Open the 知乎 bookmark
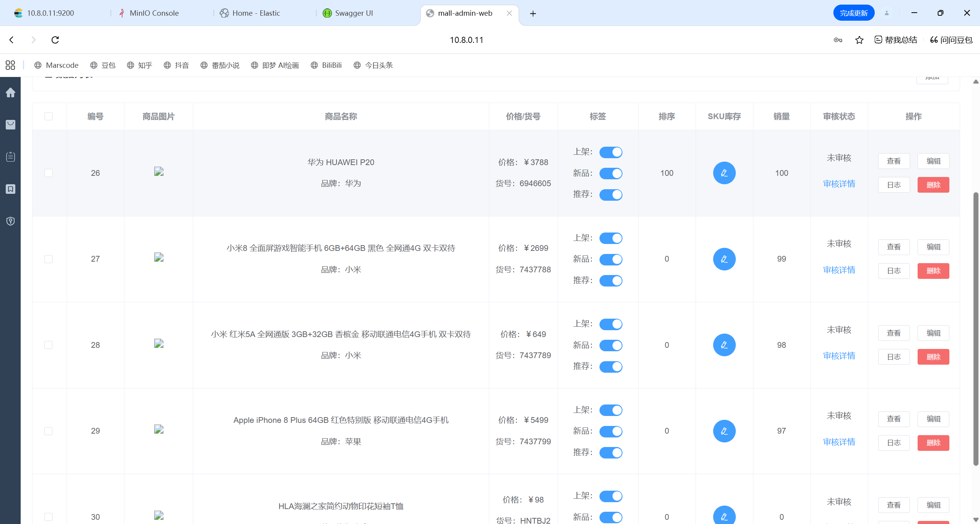 click(139, 65)
